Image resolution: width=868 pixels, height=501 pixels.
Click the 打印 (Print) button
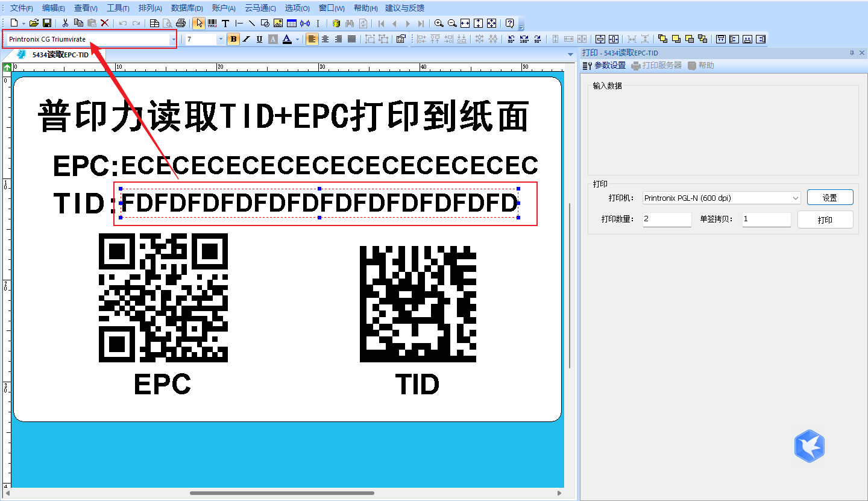pyautogui.click(x=825, y=220)
